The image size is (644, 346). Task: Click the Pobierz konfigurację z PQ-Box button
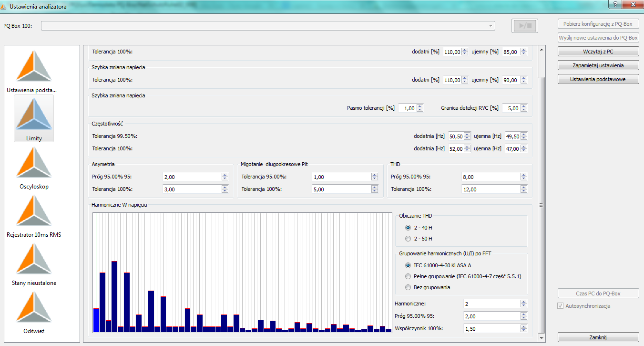point(598,24)
